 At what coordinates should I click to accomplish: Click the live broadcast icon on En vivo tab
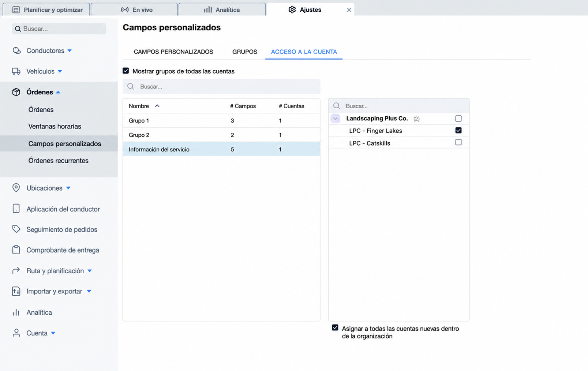point(125,10)
